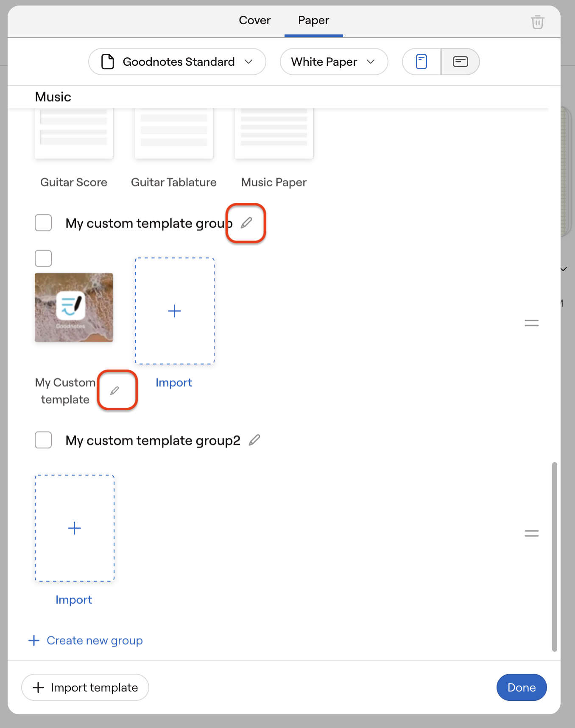Open Goodnotes Standard size dropdown
The width and height of the screenshot is (575, 728).
click(177, 62)
